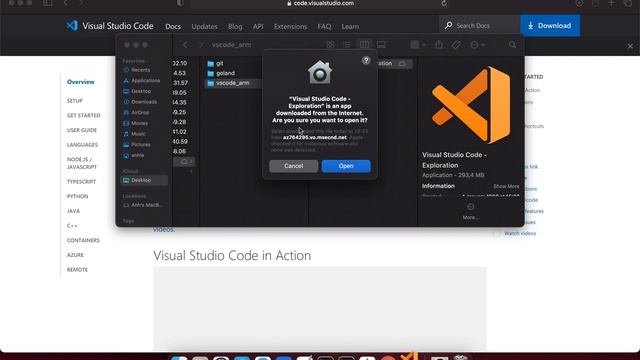This screenshot has height=360, width=640.
Task: Click the Visual Studio Code Exploration preview icon
Action: pos(471,105)
